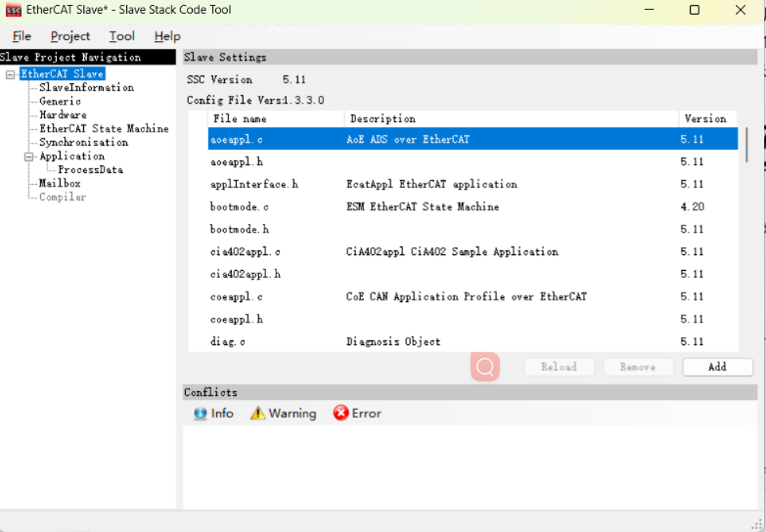The height and width of the screenshot is (532, 766).
Task: Collapse the EtherCAT Slave tree node
Action: (x=10, y=74)
